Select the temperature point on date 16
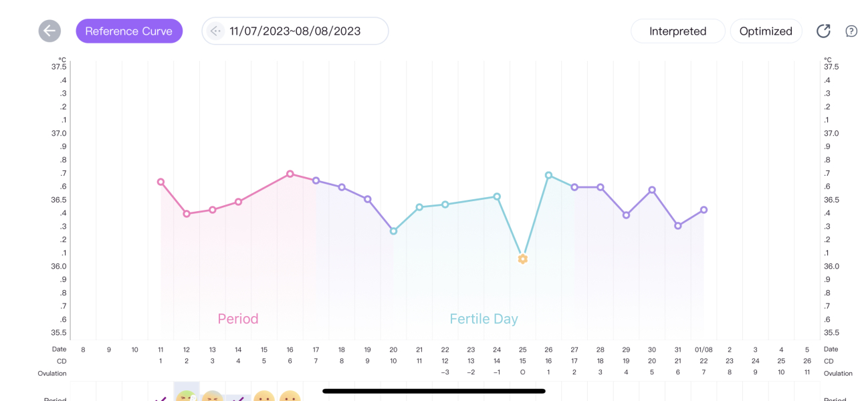Screen dimensions: 868x401 (290, 174)
